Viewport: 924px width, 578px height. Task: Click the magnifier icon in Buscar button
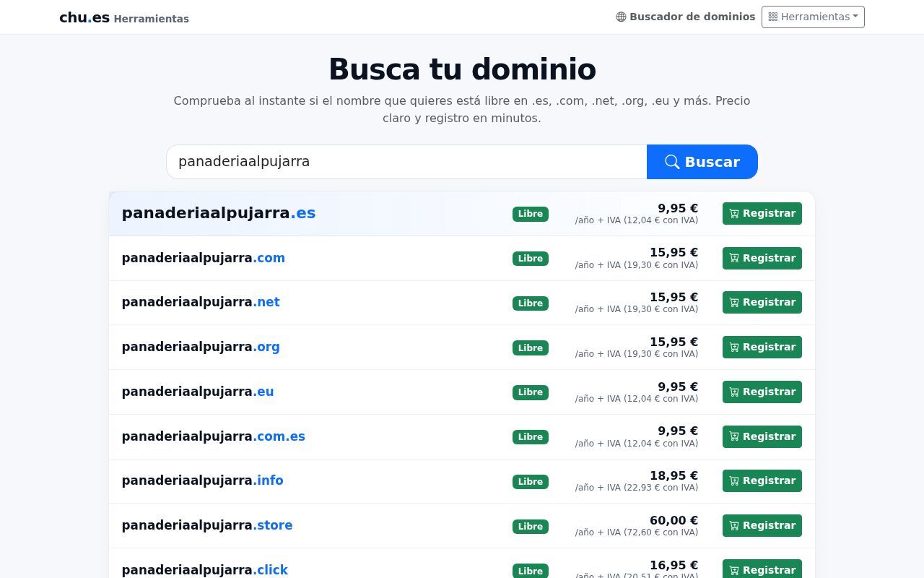[672, 162]
